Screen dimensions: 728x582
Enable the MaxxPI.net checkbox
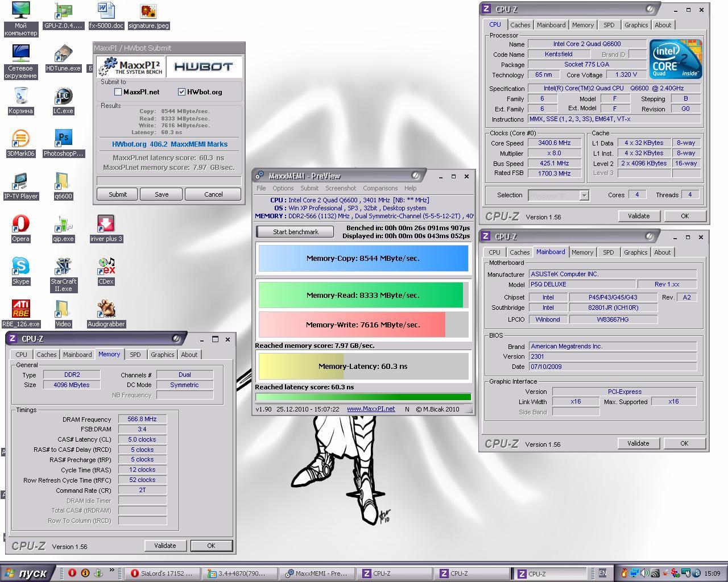(x=118, y=92)
